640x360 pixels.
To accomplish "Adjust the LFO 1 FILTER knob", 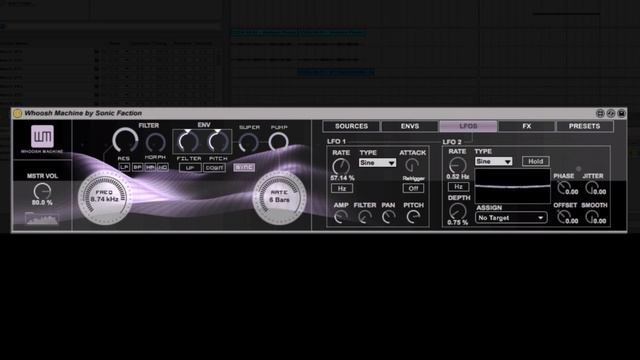I will click(x=364, y=217).
